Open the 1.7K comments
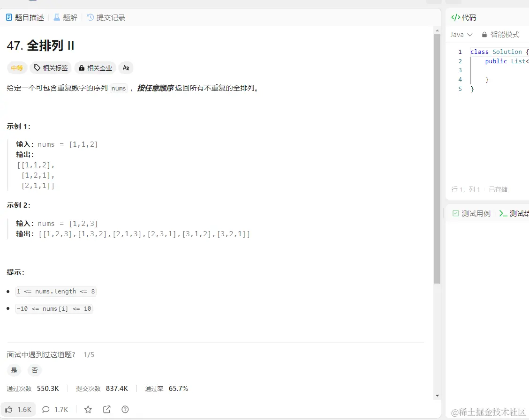The width and height of the screenshot is (529, 420). click(55, 410)
